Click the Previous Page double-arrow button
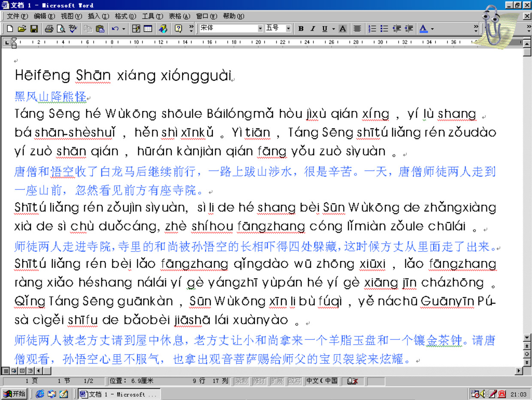The image size is (532, 400). tap(527, 346)
